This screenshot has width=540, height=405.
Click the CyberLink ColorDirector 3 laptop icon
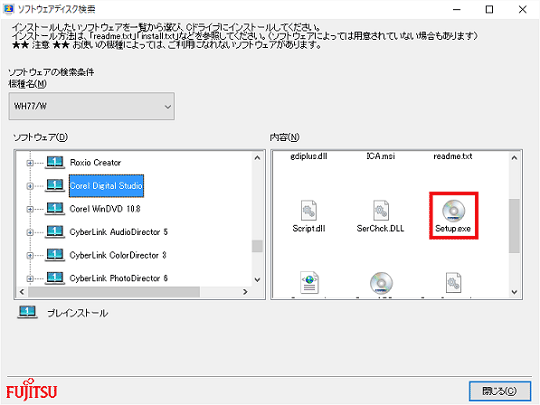click(55, 255)
